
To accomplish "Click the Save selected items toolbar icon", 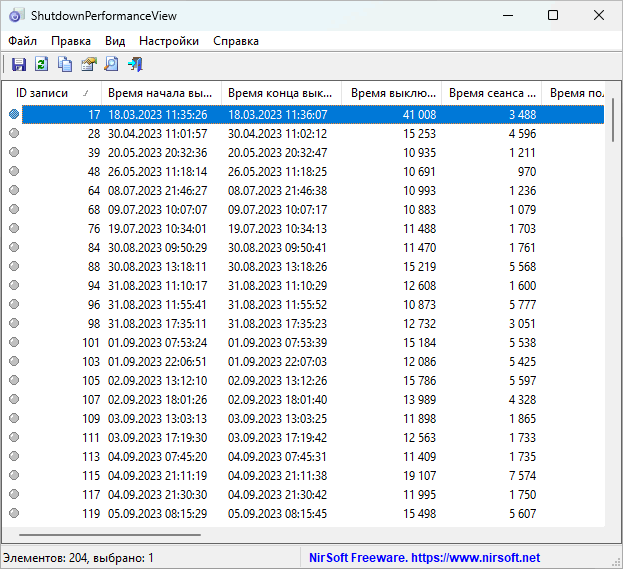I will pyautogui.click(x=18, y=65).
